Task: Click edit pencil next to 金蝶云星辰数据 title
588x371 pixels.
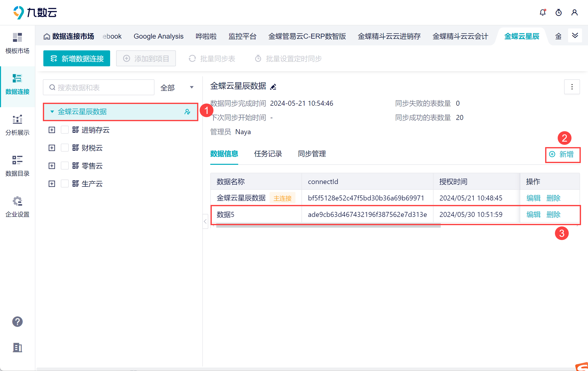Action: [x=273, y=87]
